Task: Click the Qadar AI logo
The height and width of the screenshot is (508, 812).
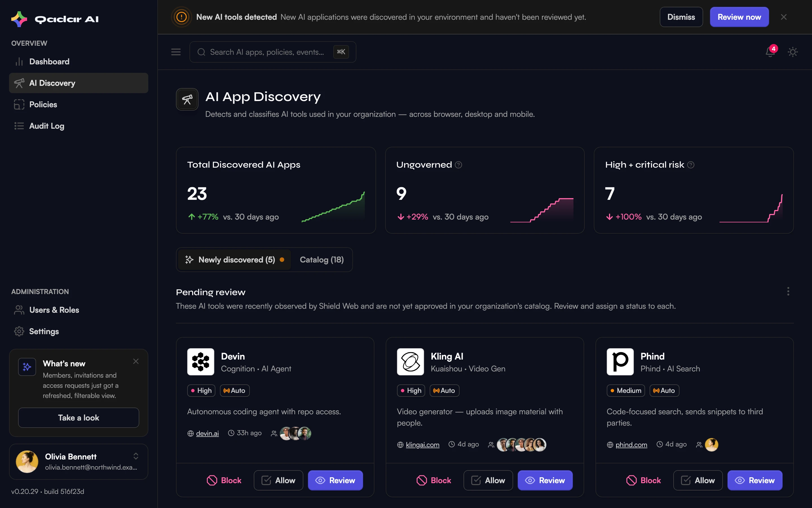Action: (x=55, y=19)
